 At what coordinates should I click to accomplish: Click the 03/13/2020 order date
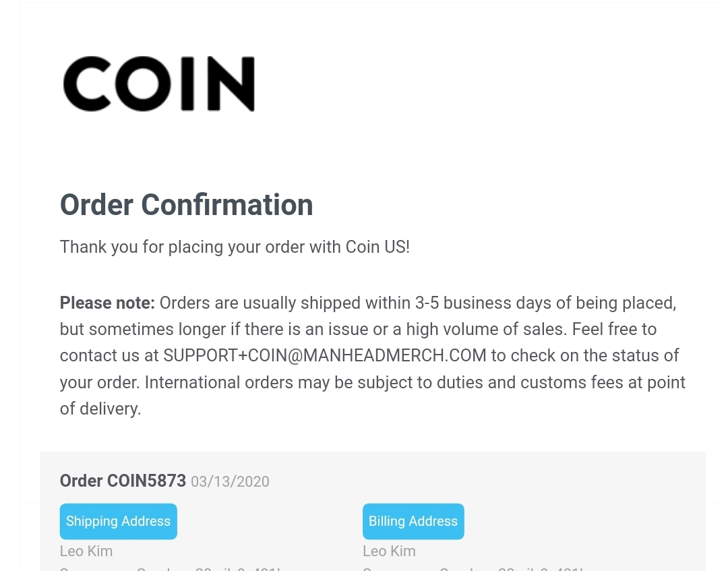click(230, 481)
